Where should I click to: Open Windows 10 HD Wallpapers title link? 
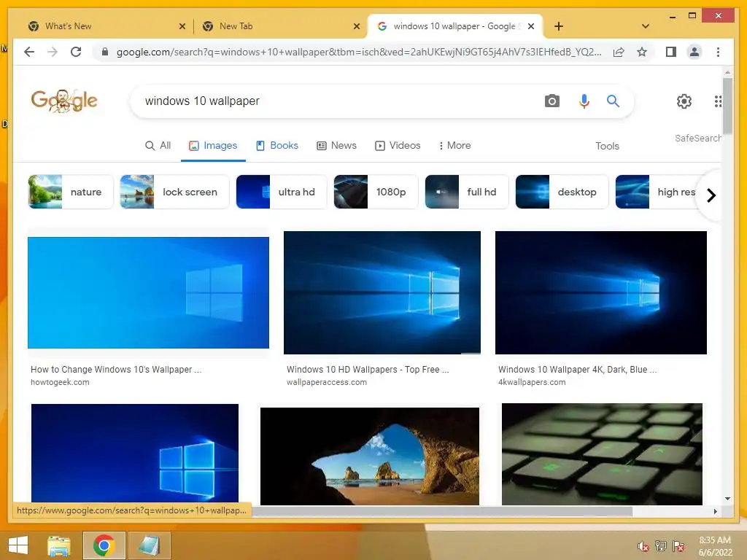[x=368, y=370]
